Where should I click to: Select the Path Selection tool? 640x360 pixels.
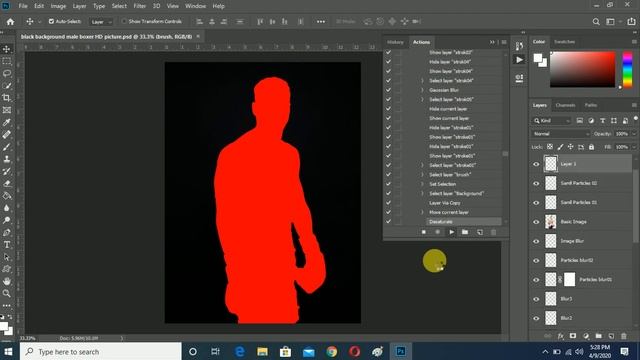[x=7, y=257]
